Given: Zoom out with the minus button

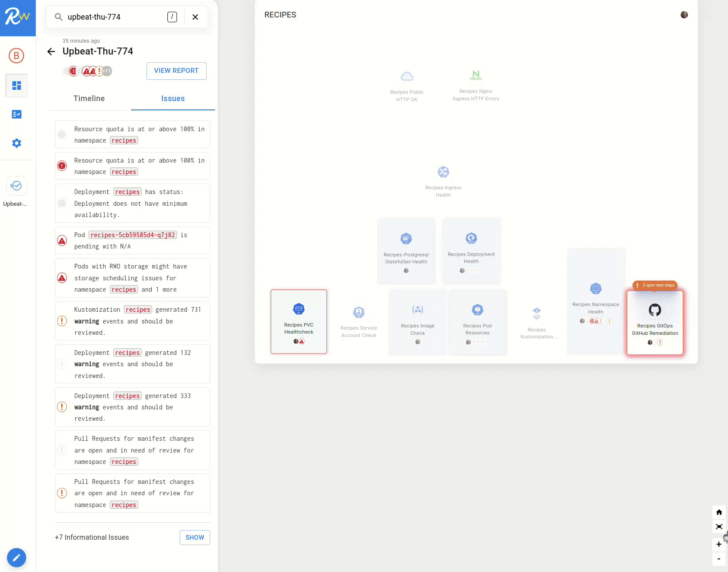Looking at the screenshot, I should click(x=719, y=558).
